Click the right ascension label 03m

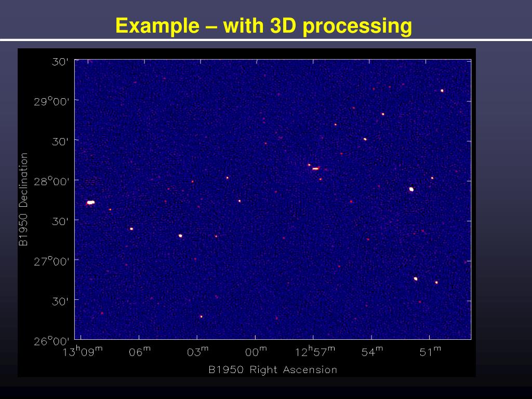point(197,352)
